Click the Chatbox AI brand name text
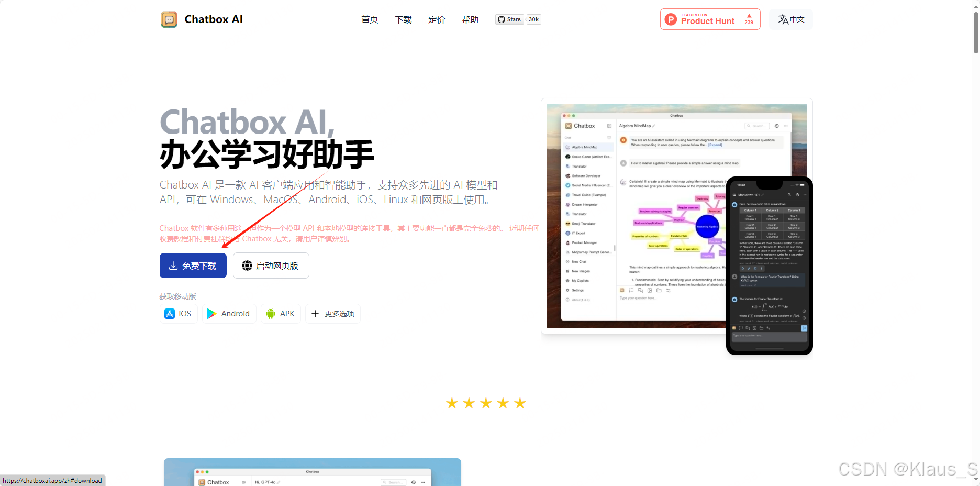This screenshot has height=486, width=980. coord(214,19)
